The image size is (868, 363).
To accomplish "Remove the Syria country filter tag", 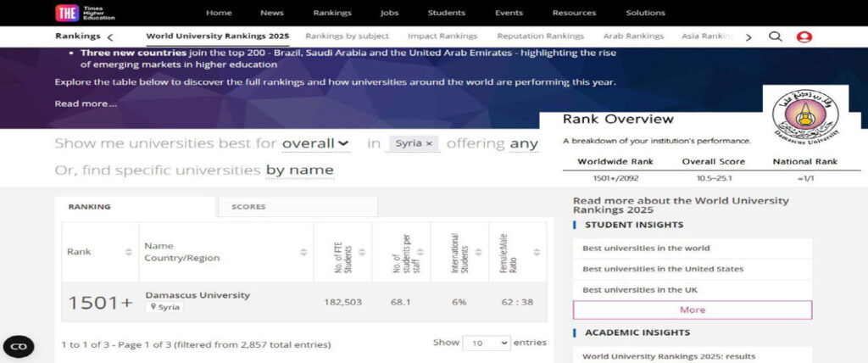I will 429,144.
